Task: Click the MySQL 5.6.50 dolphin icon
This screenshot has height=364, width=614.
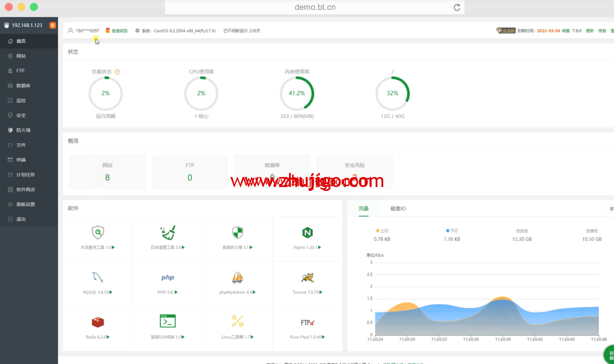Action: click(98, 277)
